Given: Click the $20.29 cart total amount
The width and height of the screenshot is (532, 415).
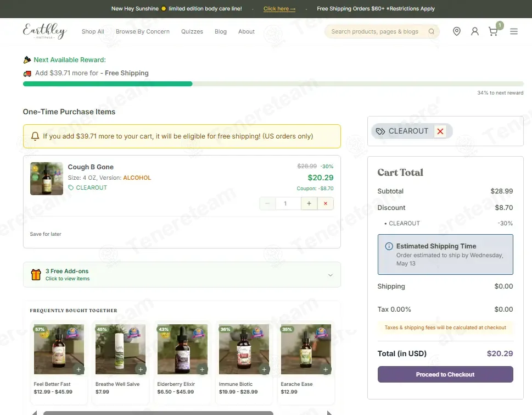Looking at the screenshot, I should (500, 353).
